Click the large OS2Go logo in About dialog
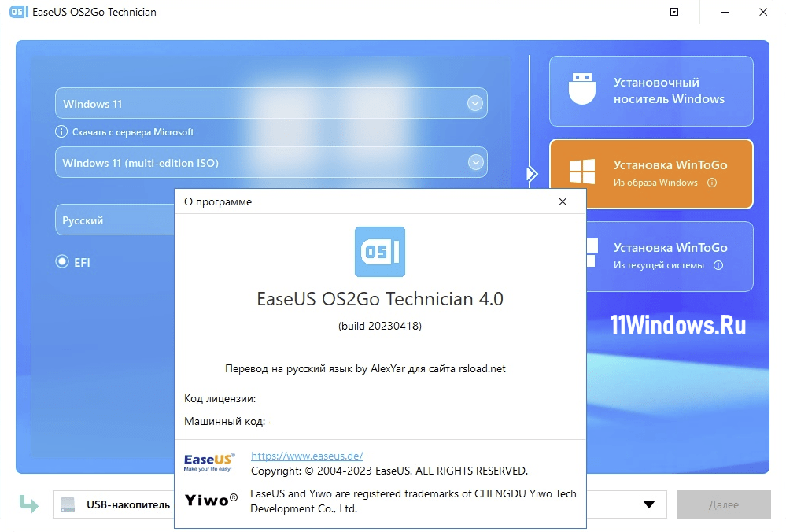This screenshot has width=786, height=532. click(x=380, y=252)
